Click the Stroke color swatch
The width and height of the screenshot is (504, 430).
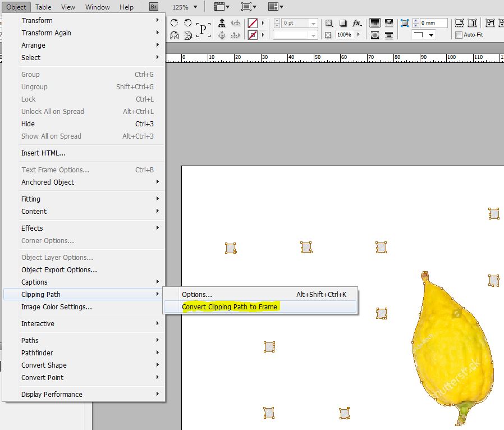point(253,35)
